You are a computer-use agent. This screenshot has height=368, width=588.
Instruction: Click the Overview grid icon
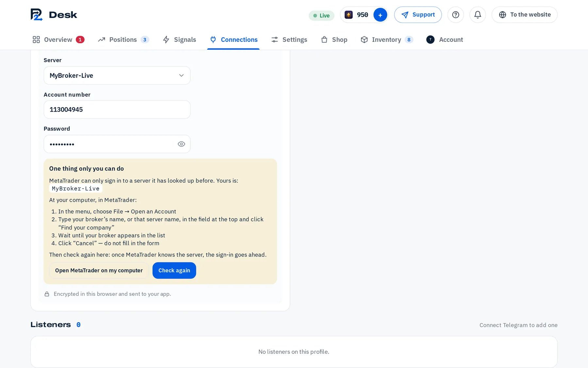36,40
